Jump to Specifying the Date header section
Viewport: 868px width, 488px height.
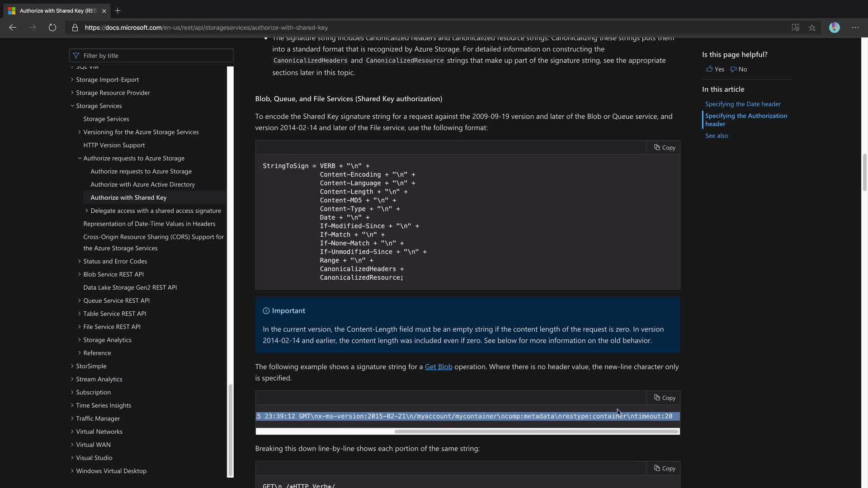742,104
